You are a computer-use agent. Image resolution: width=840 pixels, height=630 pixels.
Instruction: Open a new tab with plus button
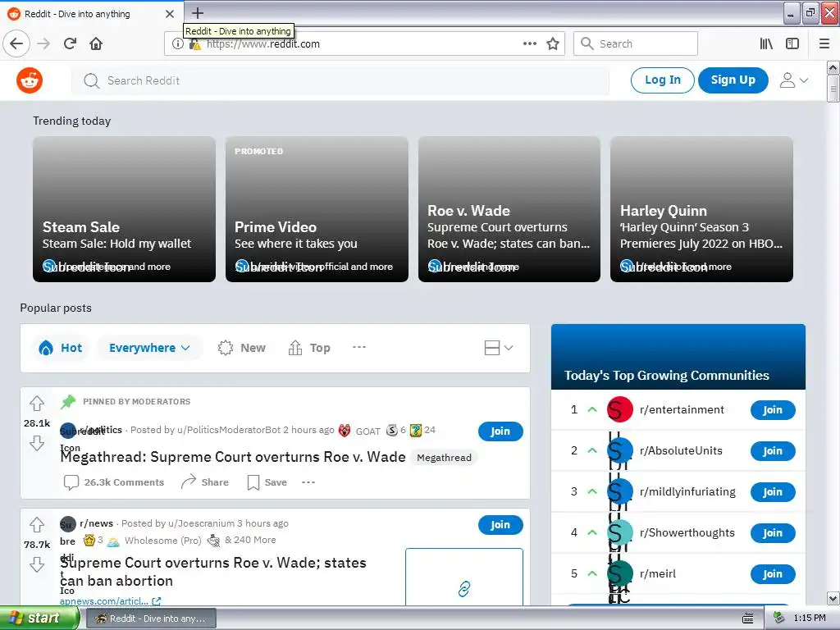[198, 13]
